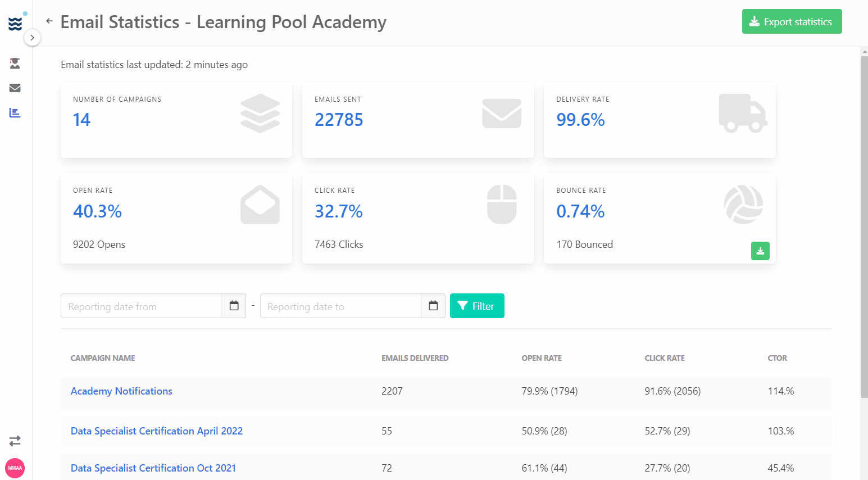Open Data Specialist Certification April 2022 campaign
Image resolution: width=868 pixels, height=480 pixels.
pos(157,431)
